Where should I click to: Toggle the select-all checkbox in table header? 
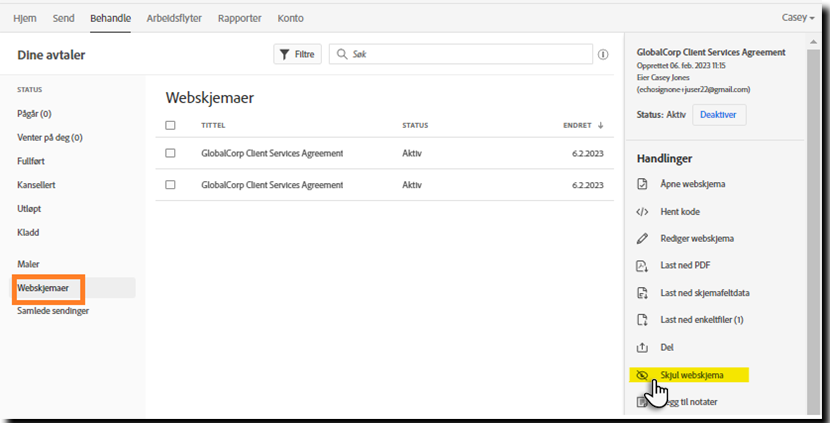(170, 125)
